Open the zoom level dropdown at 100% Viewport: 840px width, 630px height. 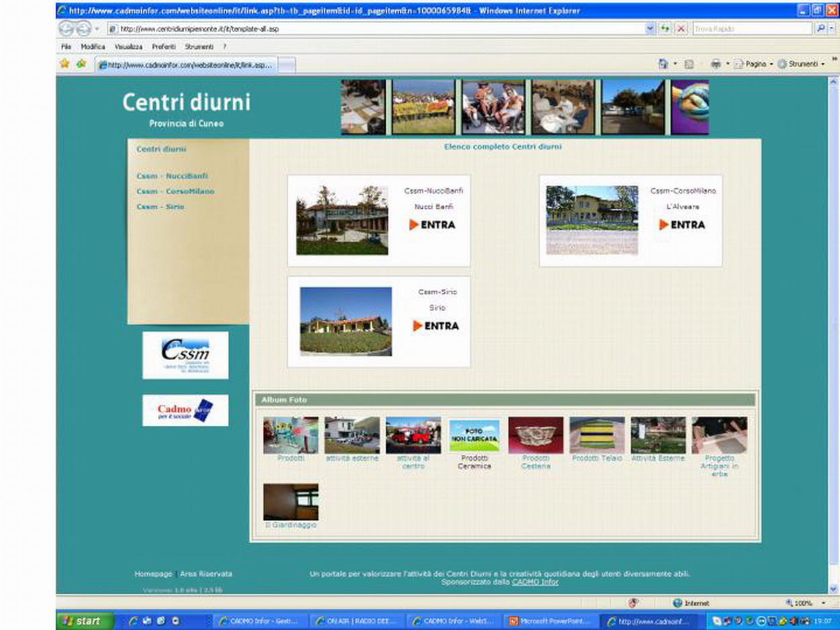coord(803,603)
